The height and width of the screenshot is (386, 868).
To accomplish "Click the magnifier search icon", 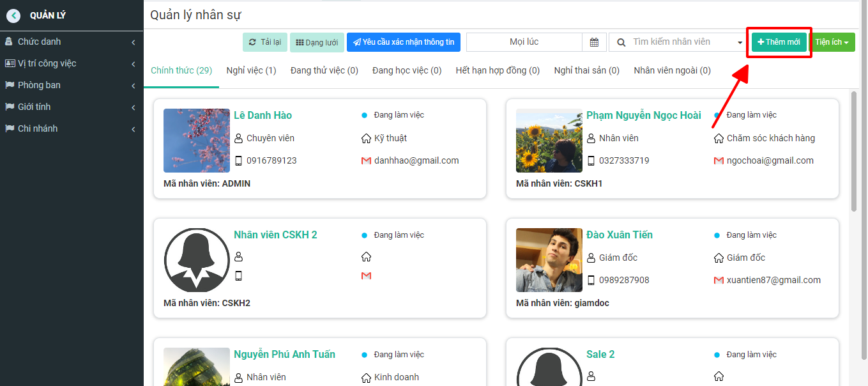I will 621,42.
